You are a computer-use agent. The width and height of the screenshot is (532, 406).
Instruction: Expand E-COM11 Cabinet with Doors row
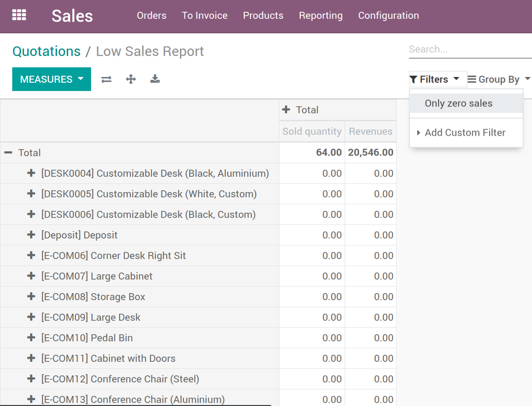31,358
